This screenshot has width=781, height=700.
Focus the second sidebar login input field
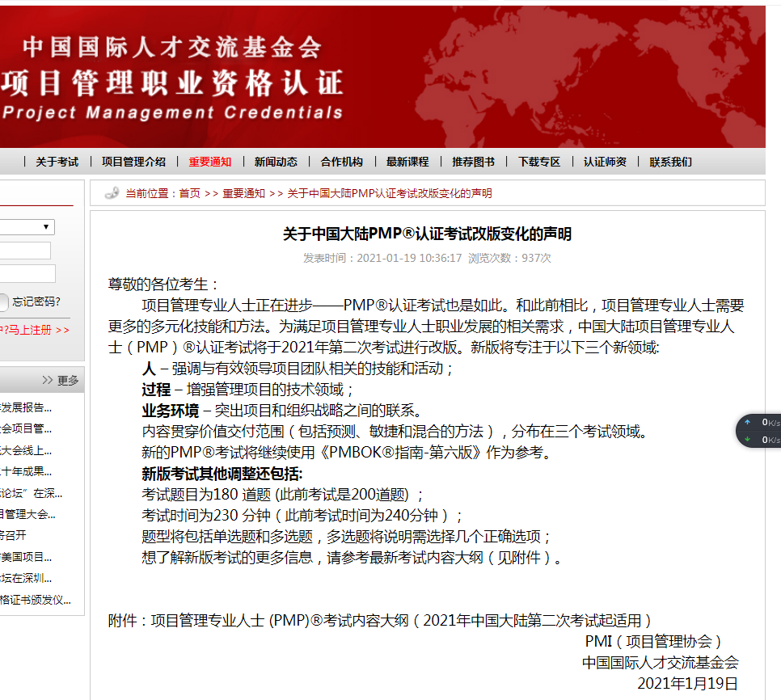(x=27, y=274)
